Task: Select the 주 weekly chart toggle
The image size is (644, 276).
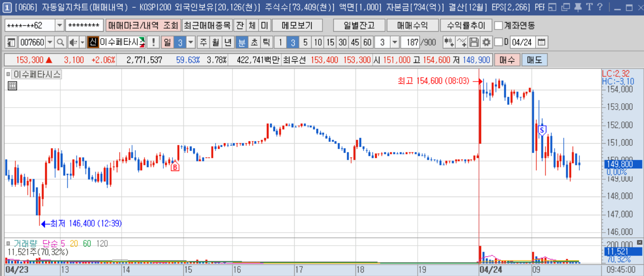Action: coord(203,43)
